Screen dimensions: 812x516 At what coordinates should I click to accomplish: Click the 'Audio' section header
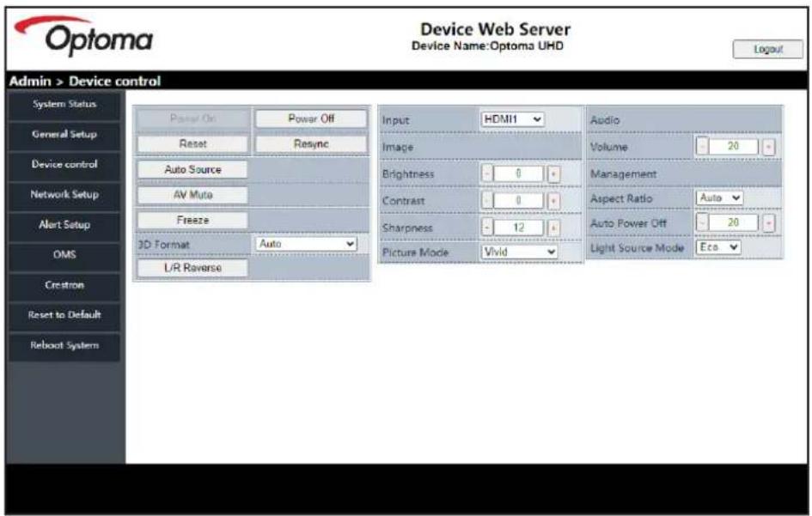[x=605, y=120]
